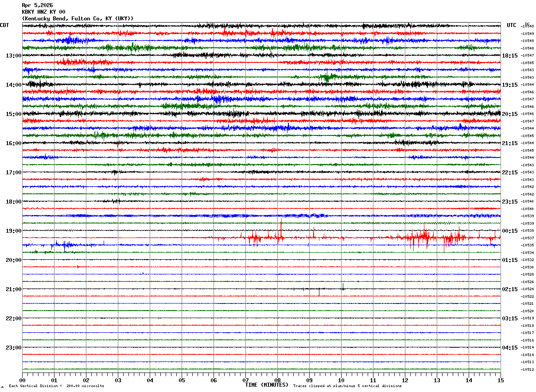
Task: Click the 23:00 CDT row label
Action: 13,348
